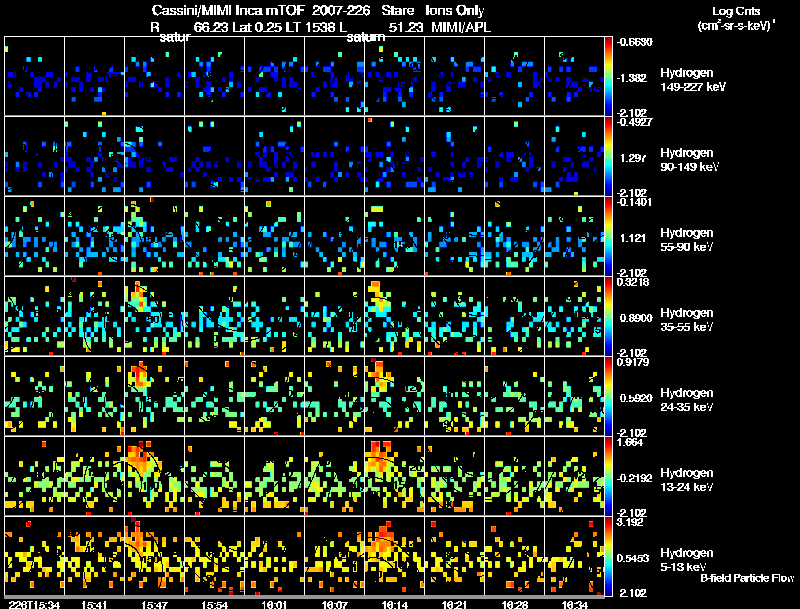Image resolution: width=800 pixels, height=609 pixels.
Task: Click the 'MIMI/APL' header label
Action: coord(461,28)
